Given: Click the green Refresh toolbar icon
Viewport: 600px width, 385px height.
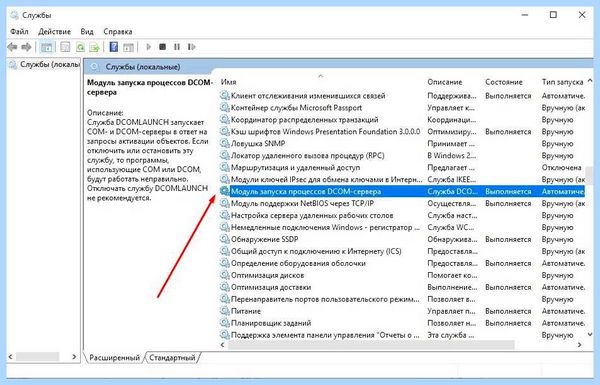Looking at the screenshot, I should tap(80, 47).
